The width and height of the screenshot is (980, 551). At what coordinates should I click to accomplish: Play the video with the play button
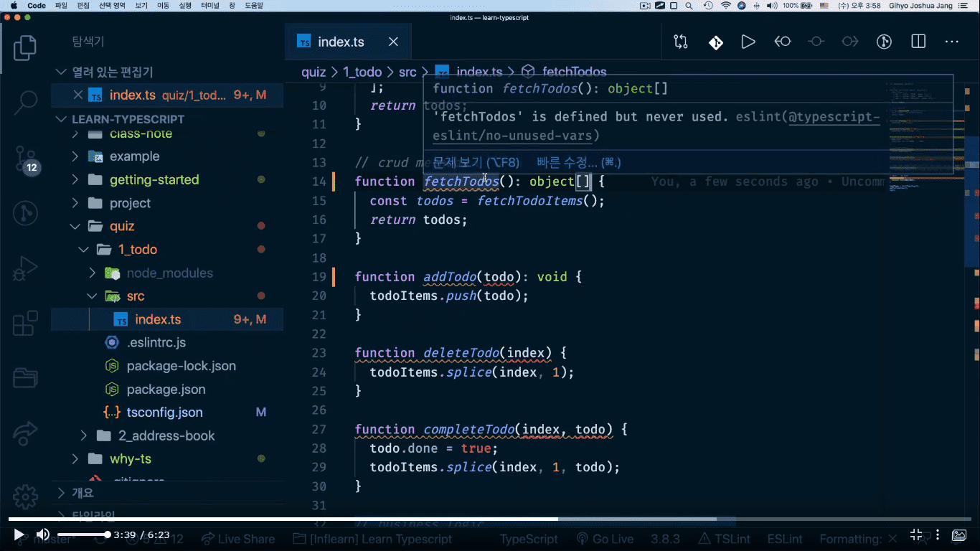coord(19,534)
